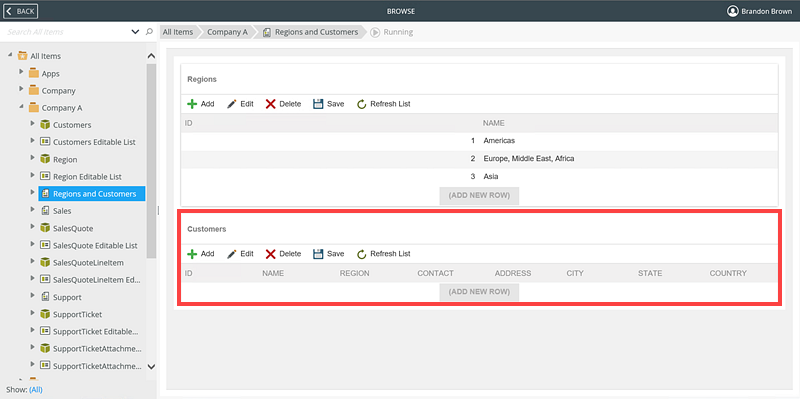Image resolution: width=800 pixels, height=399 pixels.
Task: Expand the Customers tree node
Action: pos(33,124)
